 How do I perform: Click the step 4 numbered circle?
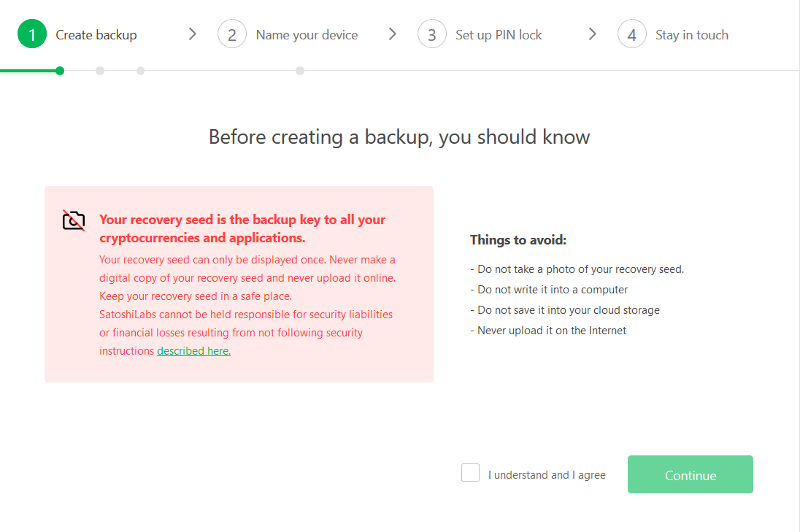(632, 34)
